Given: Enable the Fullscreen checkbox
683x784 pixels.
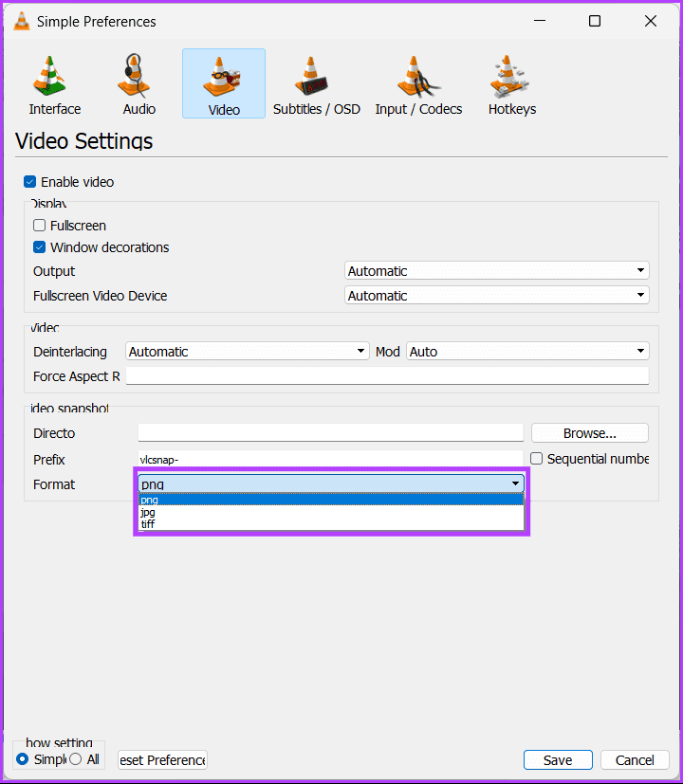Looking at the screenshot, I should point(39,226).
